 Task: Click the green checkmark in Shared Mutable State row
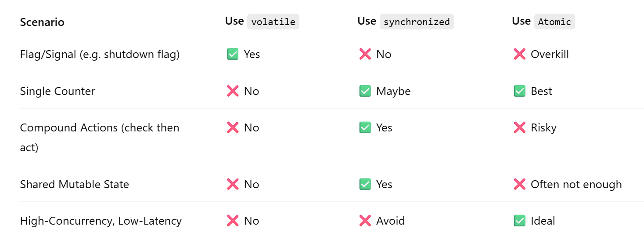tap(365, 184)
